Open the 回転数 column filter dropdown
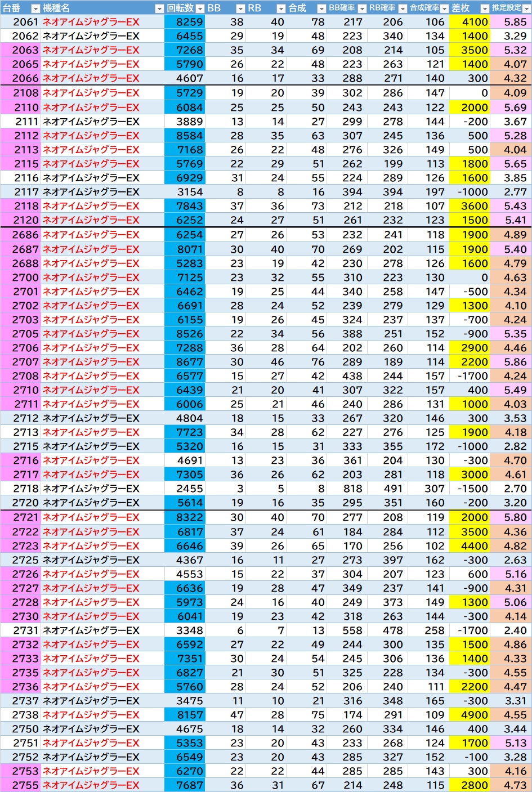The width and height of the screenshot is (532, 792). click(x=200, y=8)
